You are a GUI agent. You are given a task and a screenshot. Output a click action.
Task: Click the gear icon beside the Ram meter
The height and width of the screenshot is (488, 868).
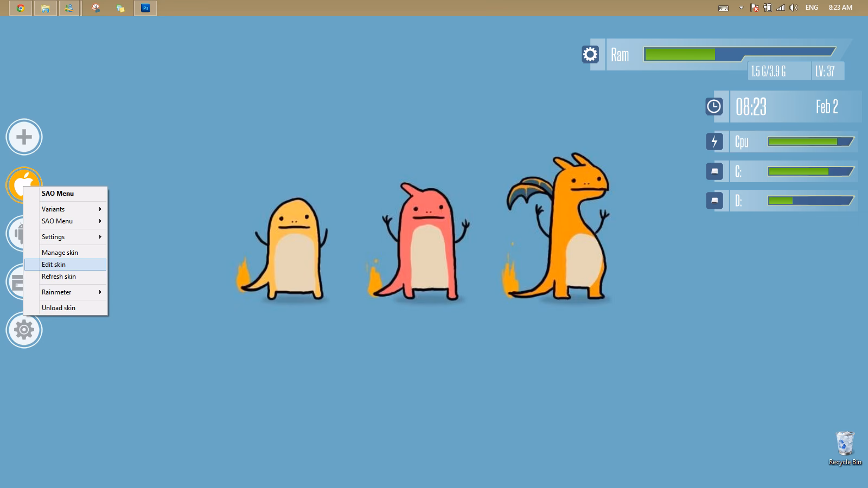pyautogui.click(x=590, y=54)
